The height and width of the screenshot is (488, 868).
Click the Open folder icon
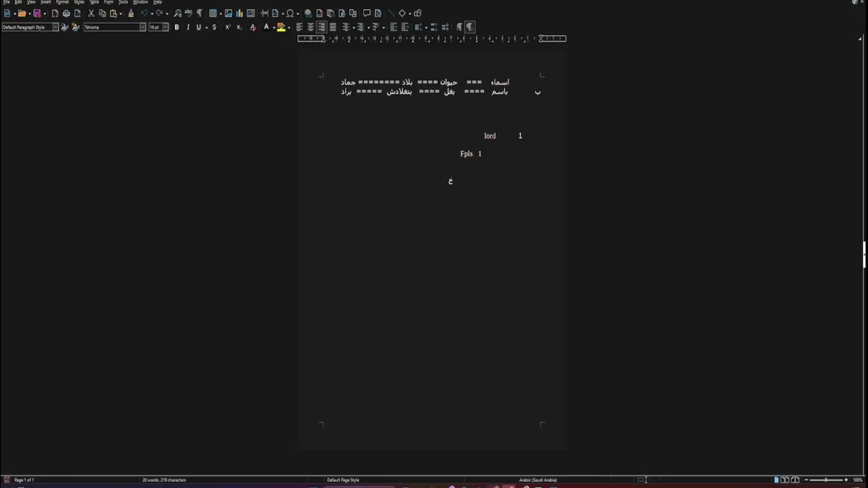coord(22,14)
